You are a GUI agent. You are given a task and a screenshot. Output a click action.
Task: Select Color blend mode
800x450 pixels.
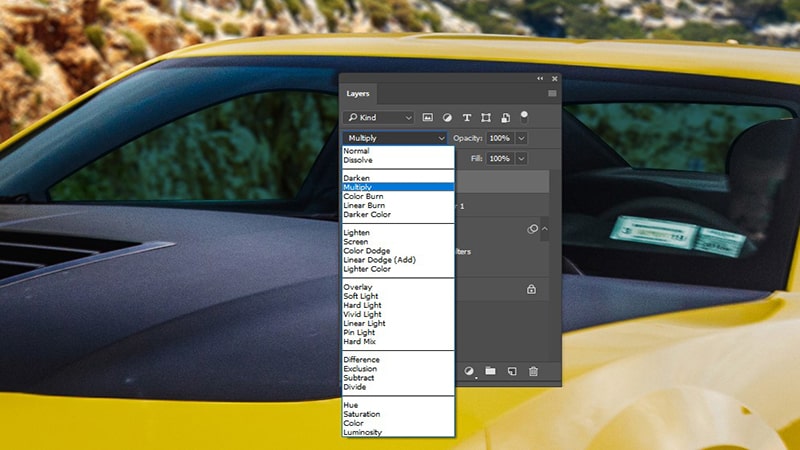click(398, 424)
